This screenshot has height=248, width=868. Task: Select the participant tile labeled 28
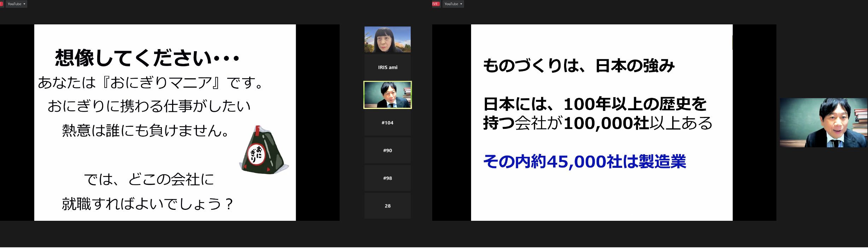tap(387, 206)
